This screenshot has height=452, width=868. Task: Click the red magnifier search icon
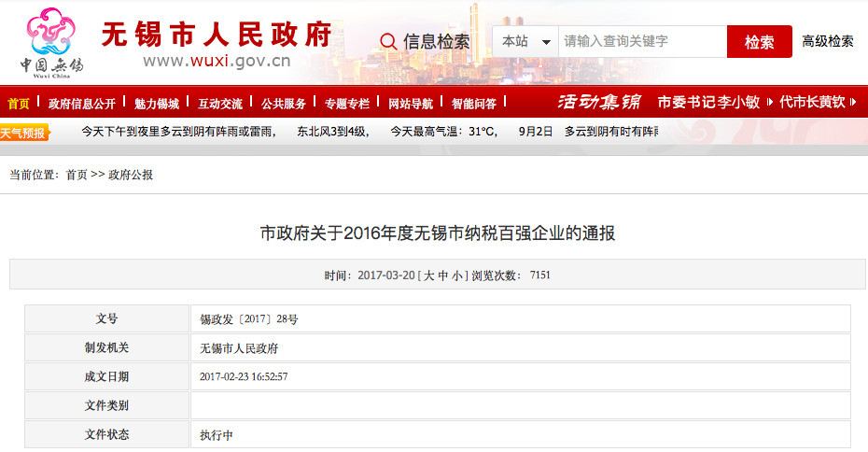point(388,41)
